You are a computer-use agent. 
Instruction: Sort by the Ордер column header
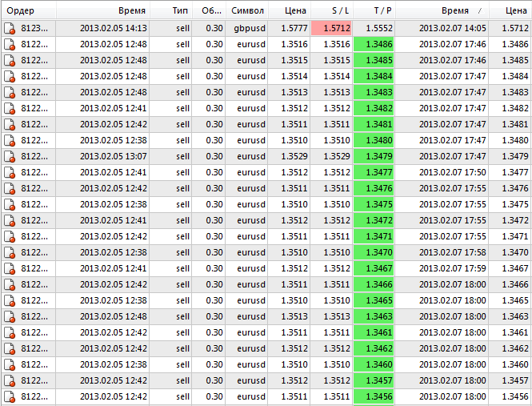(29, 10)
